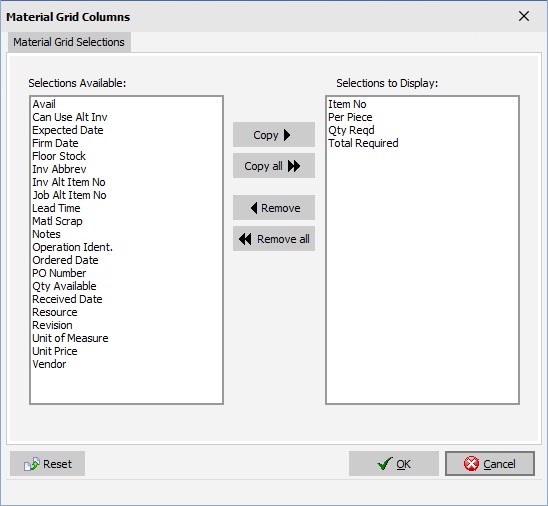
Task: Pick Vendor from the available selections
Action: (x=49, y=364)
